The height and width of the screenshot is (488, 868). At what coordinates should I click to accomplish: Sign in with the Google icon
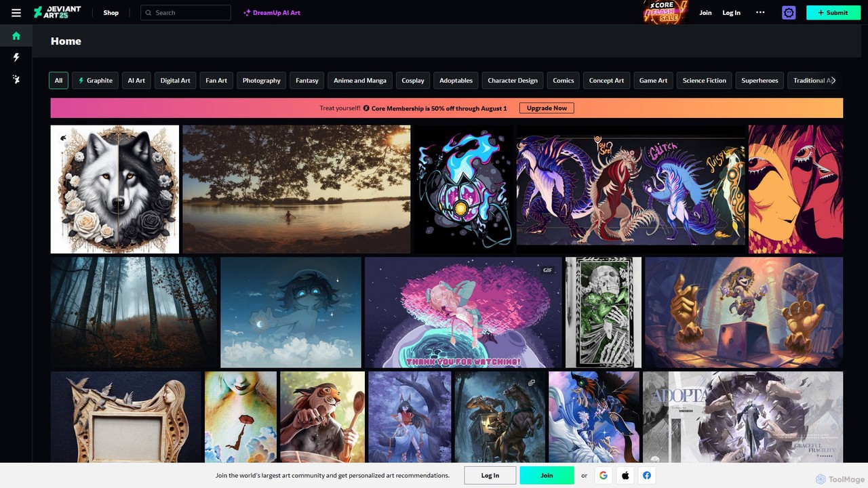click(x=603, y=475)
